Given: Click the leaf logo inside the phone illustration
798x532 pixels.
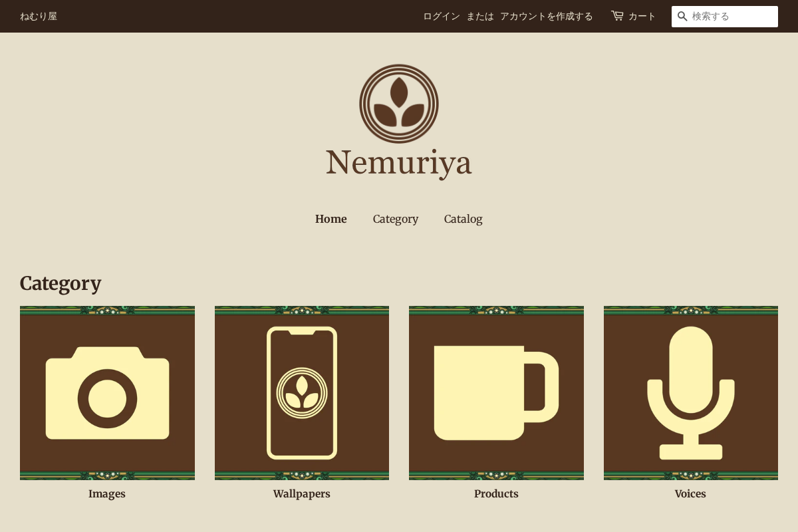Looking at the screenshot, I should pos(302,392).
